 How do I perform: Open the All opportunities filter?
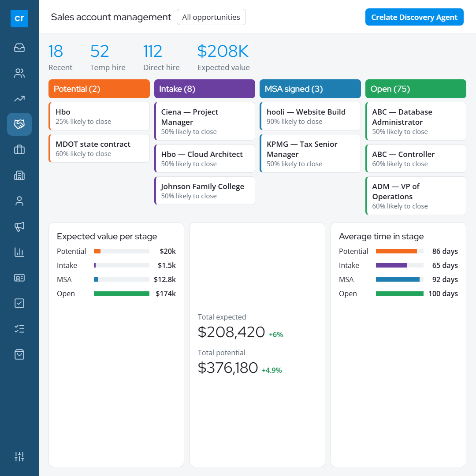tap(211, 17)
